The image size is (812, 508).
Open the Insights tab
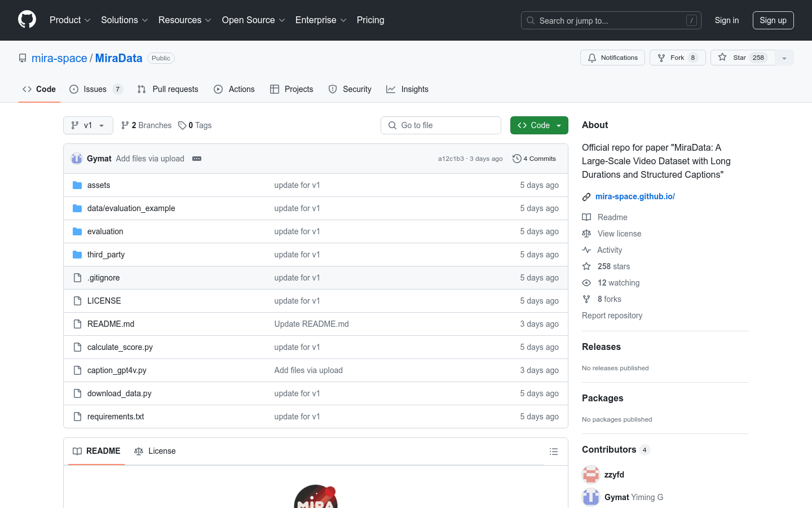[x=407, y=89]
